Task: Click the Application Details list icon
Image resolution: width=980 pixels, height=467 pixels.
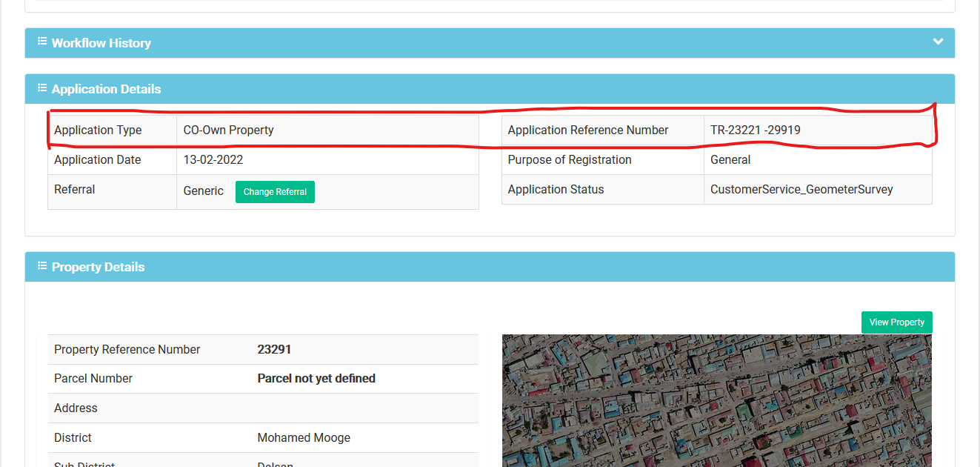Action: tap(42, 88)
